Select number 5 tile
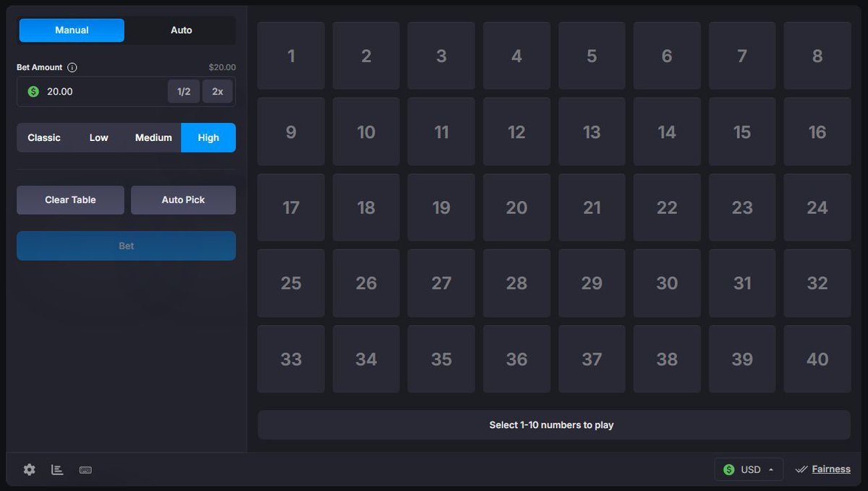This screenshot has height=491, width=868. point(592,56)
